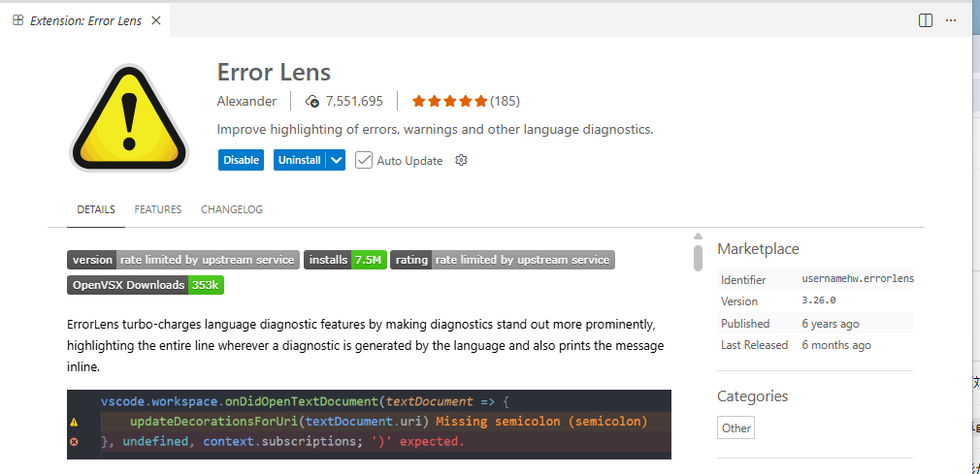The height and width of the screenshot is (474, 980).
Task: Close the Error Lens extension tab
Action: coord(156,20)
